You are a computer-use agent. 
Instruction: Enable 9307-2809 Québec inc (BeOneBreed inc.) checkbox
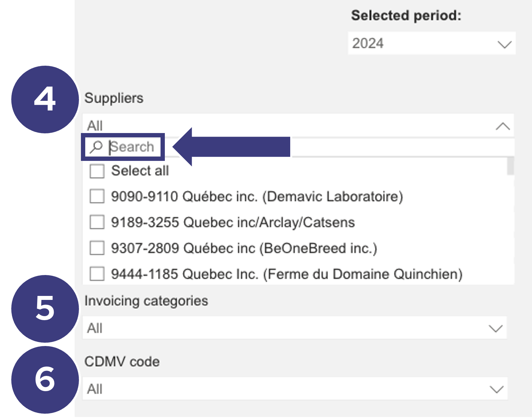pyautogui.click(x=97, y=248)
